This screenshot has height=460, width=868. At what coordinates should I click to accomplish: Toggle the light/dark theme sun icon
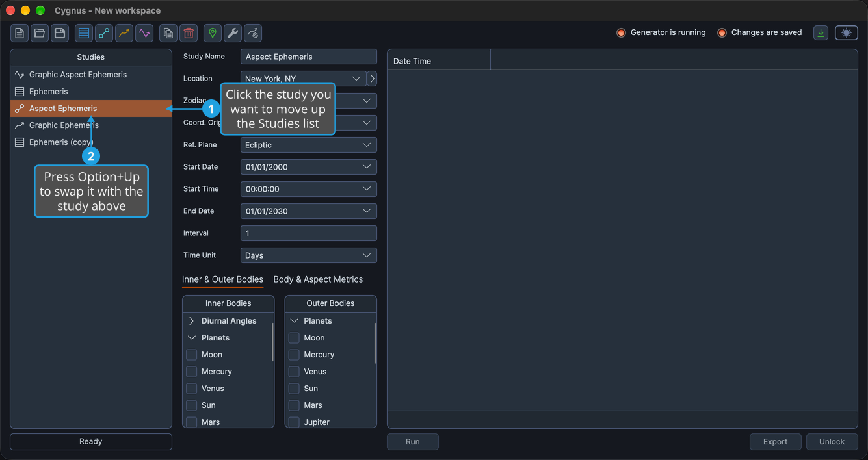(847, 32)
